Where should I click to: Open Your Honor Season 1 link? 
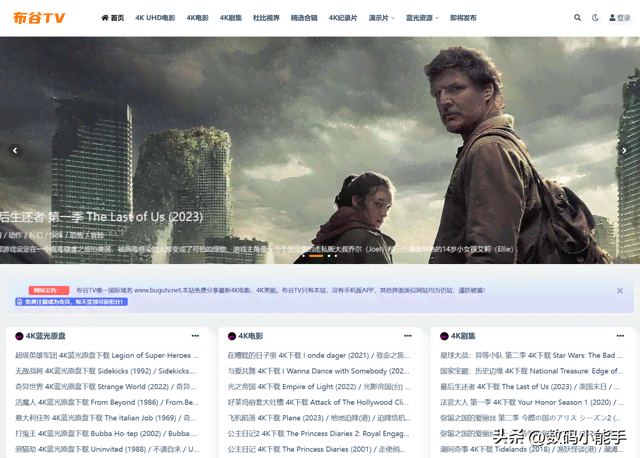pos(532,402)
